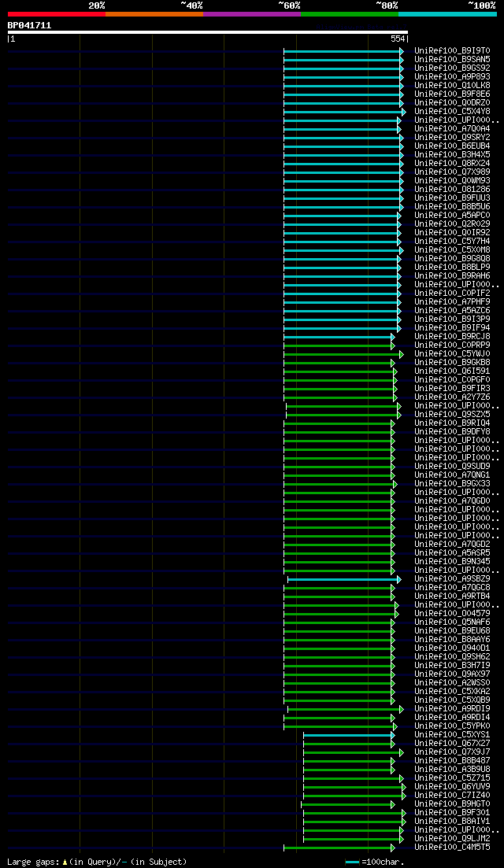Click the white query sequence bar under BP041711
Image resolution: width=504 pixels, height=868 pixels.
(x=208, y=32)
